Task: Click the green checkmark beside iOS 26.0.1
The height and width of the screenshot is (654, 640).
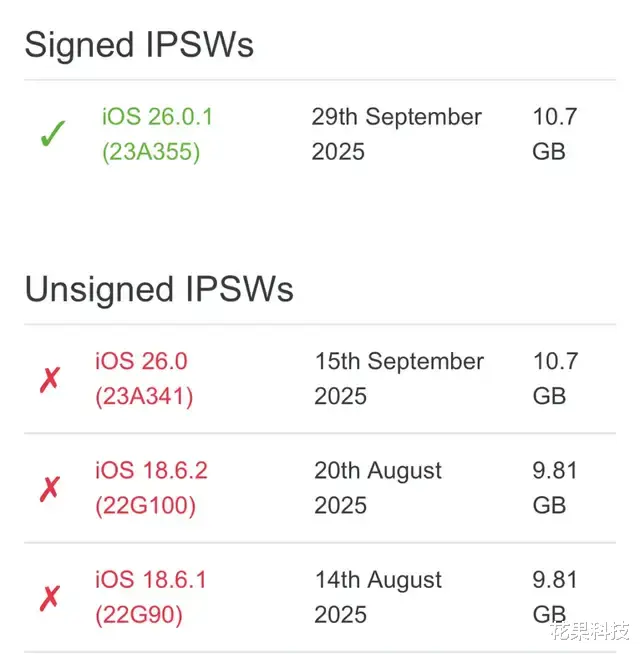Action: click(52, 136)
